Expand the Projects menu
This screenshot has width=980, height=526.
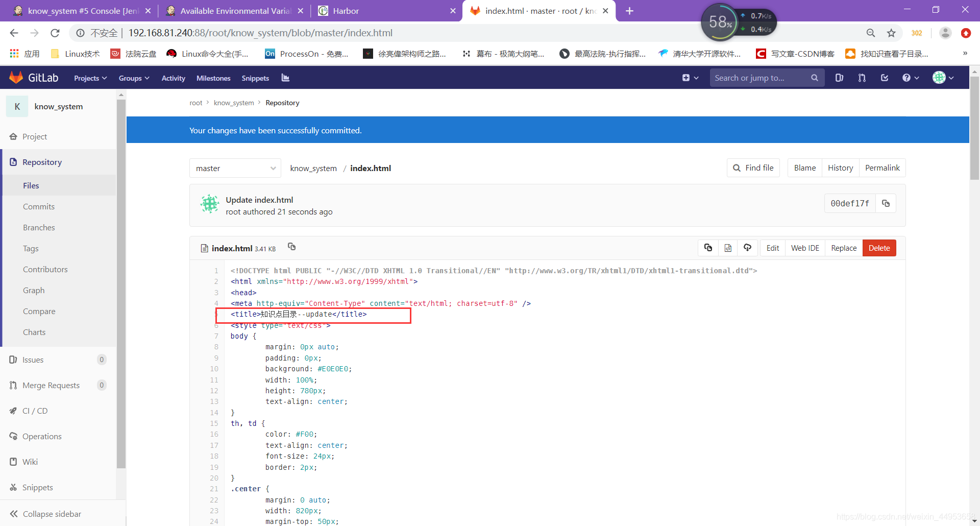(90, 78)
